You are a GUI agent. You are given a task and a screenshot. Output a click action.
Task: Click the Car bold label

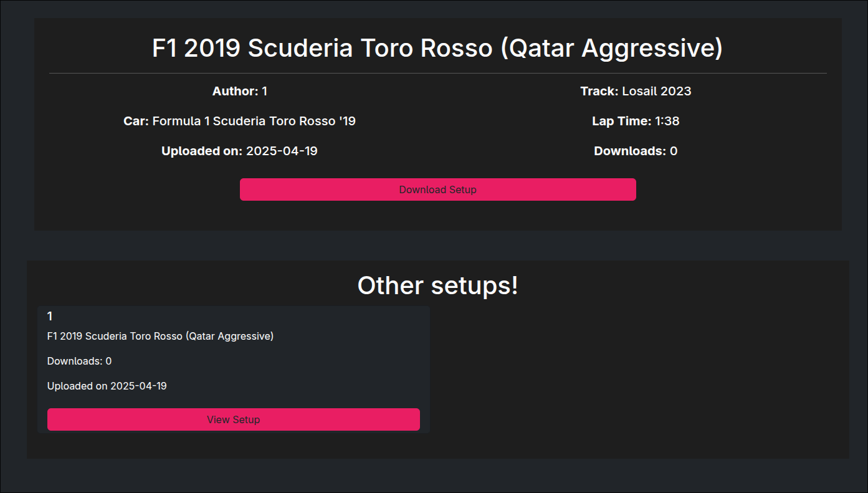[136, 121]
